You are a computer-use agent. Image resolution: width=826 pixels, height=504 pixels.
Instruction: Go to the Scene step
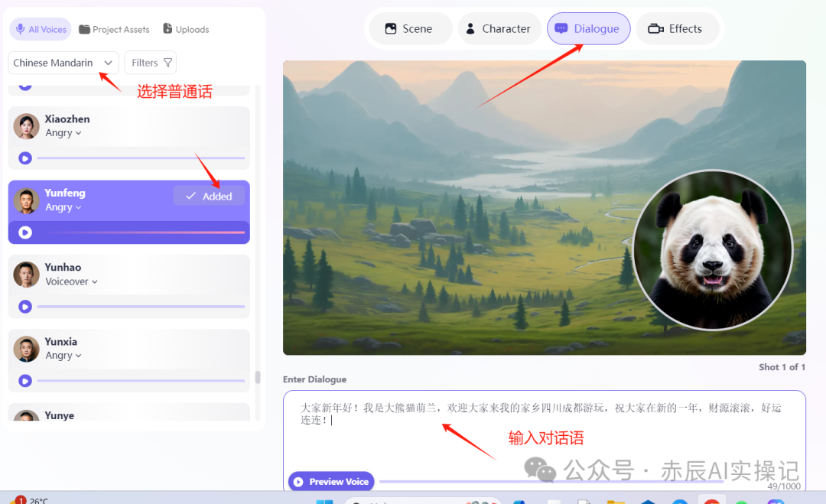tap(409, 28)
